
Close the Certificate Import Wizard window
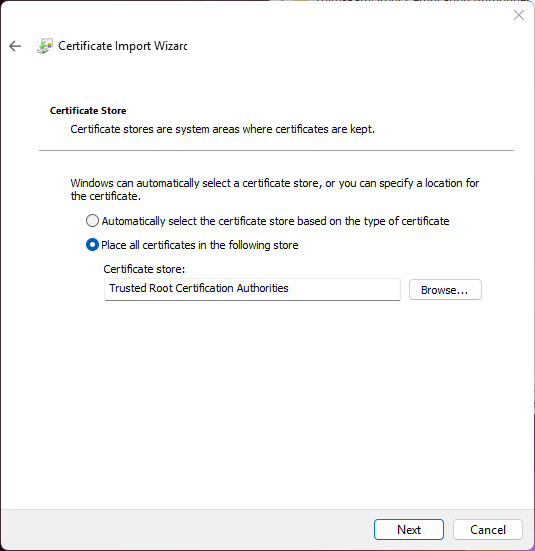click(519, 15)
